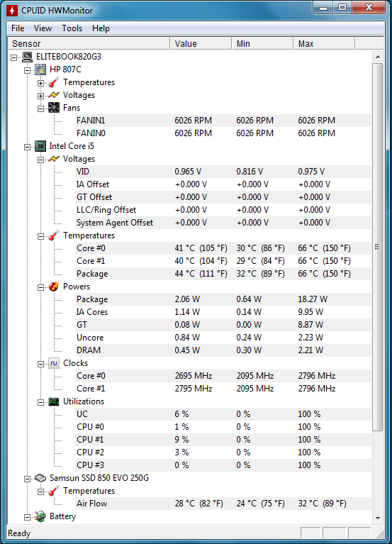Select the Utilizations graph icon

tap(54, 401)
